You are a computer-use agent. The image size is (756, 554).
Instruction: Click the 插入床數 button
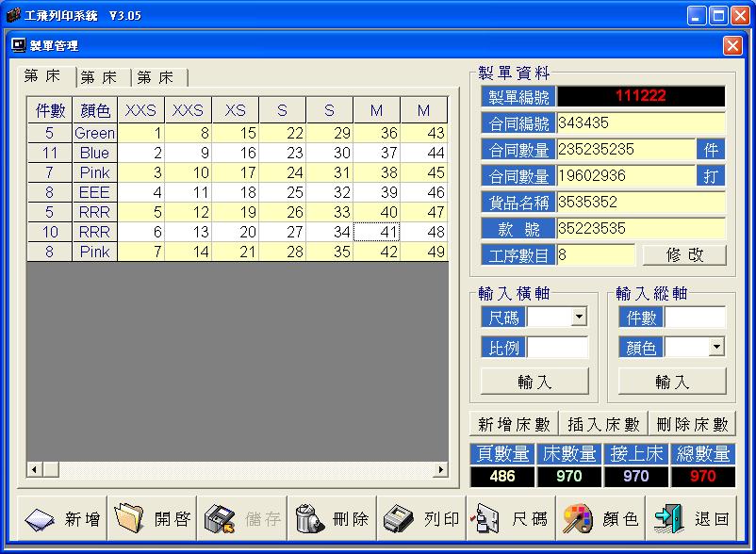(x=603, y=424)
